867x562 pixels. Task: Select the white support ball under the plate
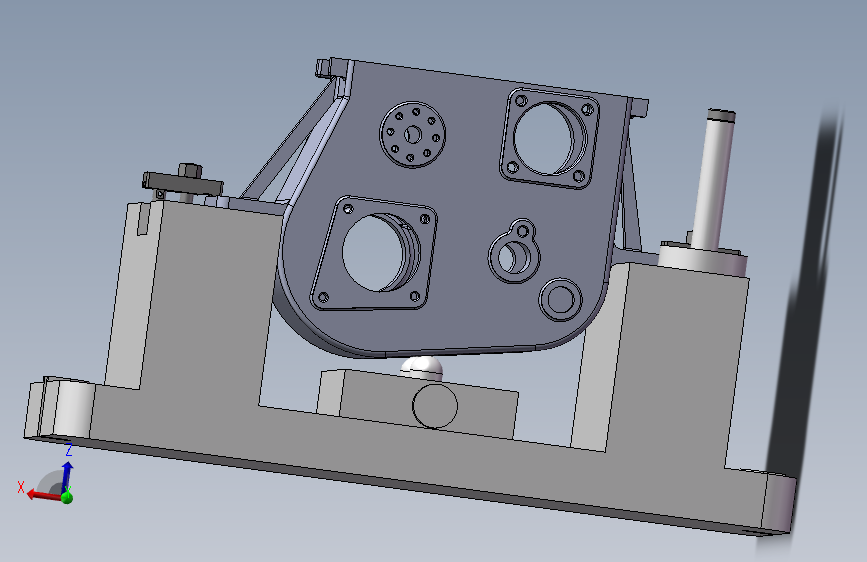[422, 368]
